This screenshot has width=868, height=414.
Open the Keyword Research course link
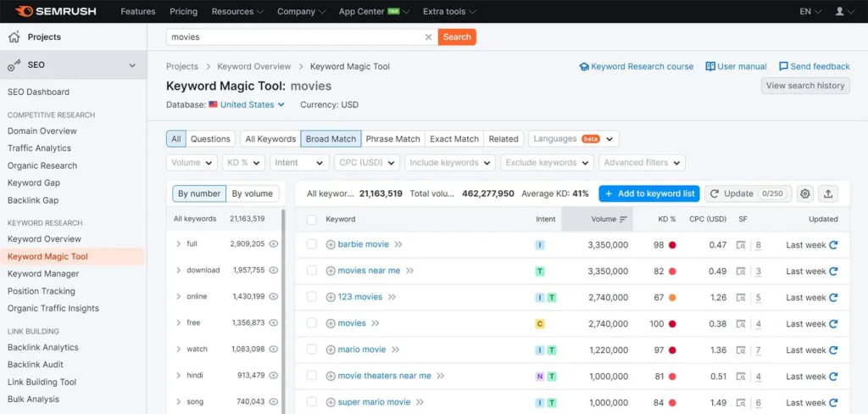[x=636, y=66]
